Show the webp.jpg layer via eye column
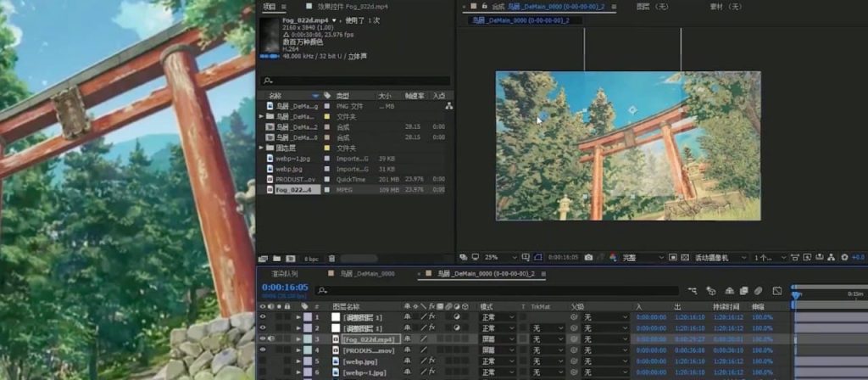Screen dimensions: 868x380 tap(263, 361)
